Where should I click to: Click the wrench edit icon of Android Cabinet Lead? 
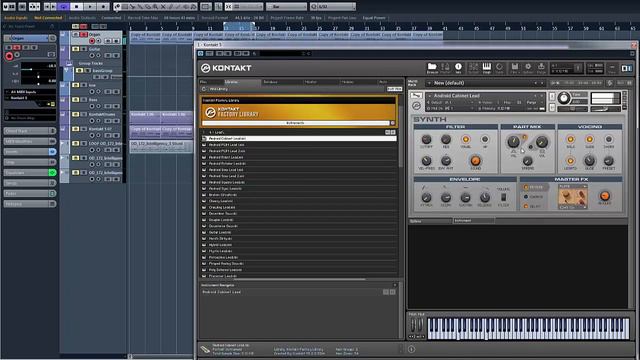pos(416,96)
